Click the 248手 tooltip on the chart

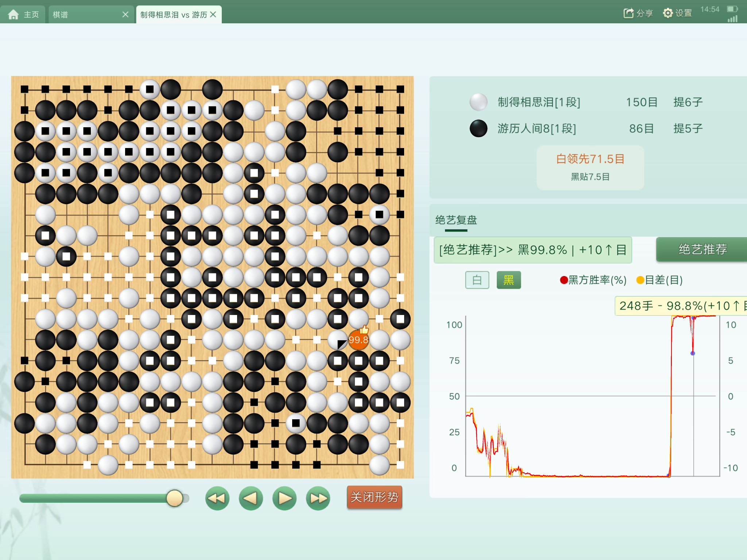pyautogui.click(x=681, y=306)
